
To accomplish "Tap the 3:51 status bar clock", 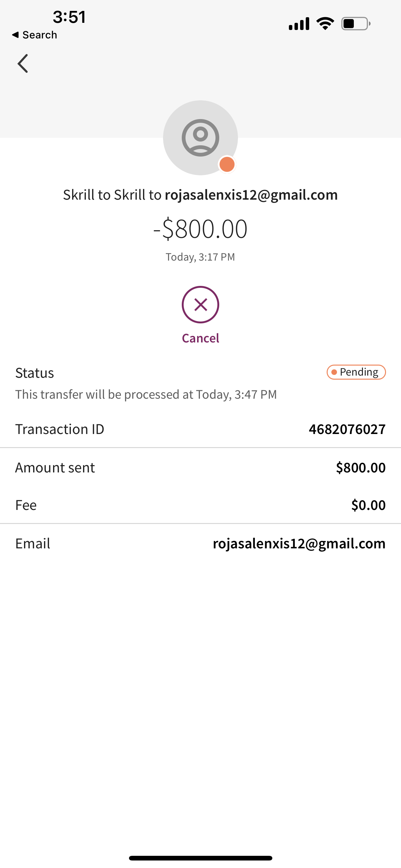I will pyautogui.click(x=69, y=17).
